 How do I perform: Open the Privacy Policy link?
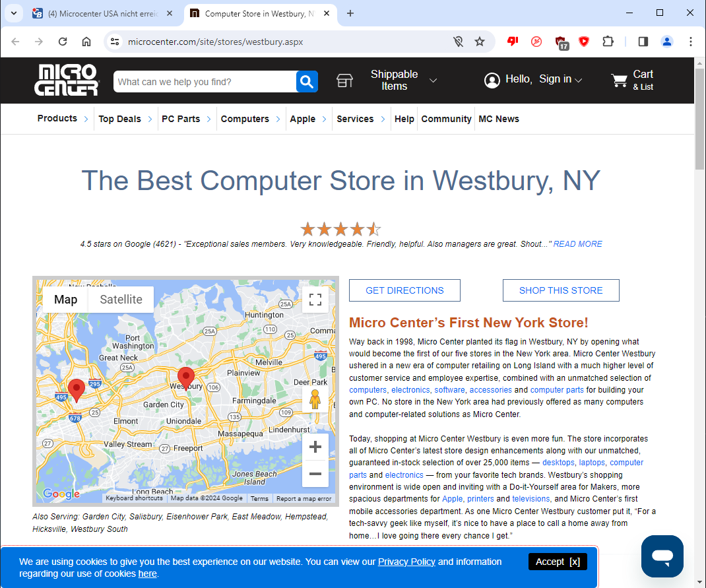coord(406,562)
